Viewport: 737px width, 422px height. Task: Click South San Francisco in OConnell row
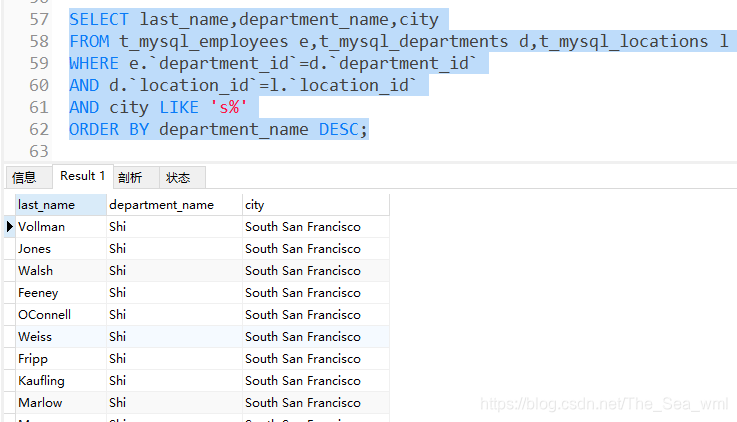[x=316, y=315]
